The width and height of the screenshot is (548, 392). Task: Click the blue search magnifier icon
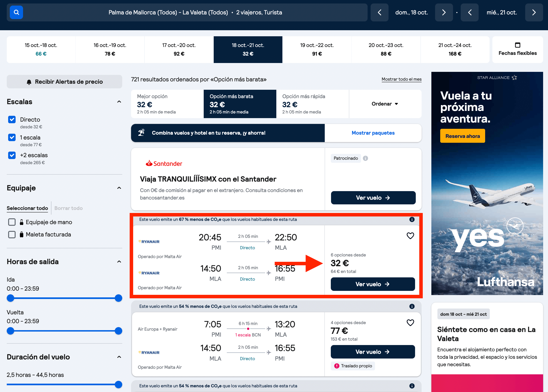click(x=16, y=12)
